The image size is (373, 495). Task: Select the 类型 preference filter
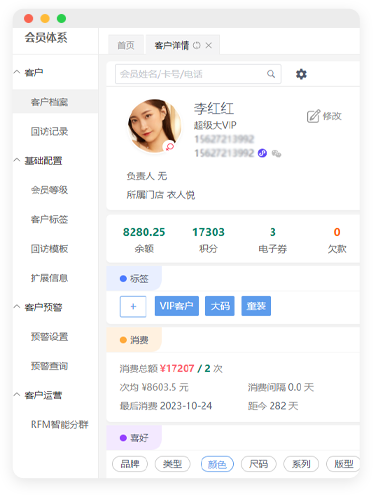click(x=172, y=464)
